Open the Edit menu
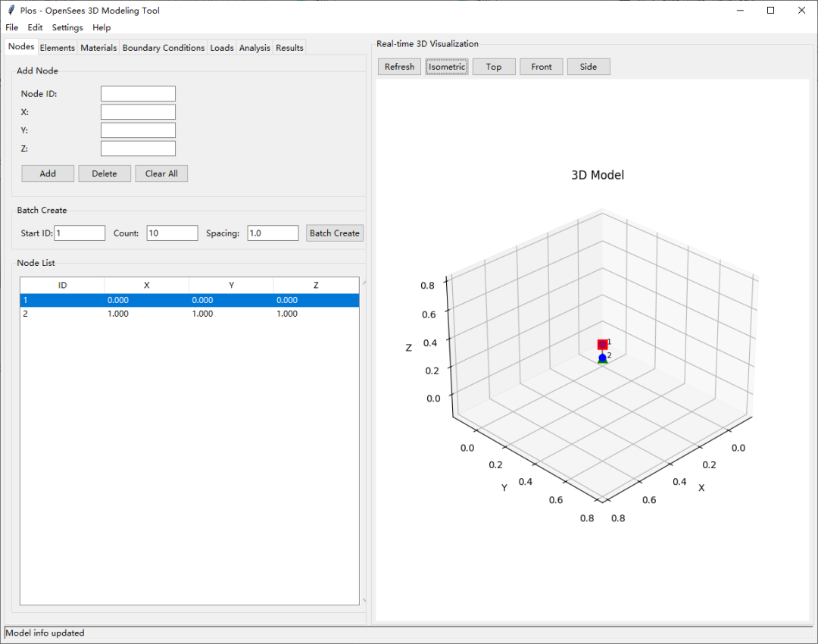Viewport: 818px width, 644px height. [x=35, y=27]
